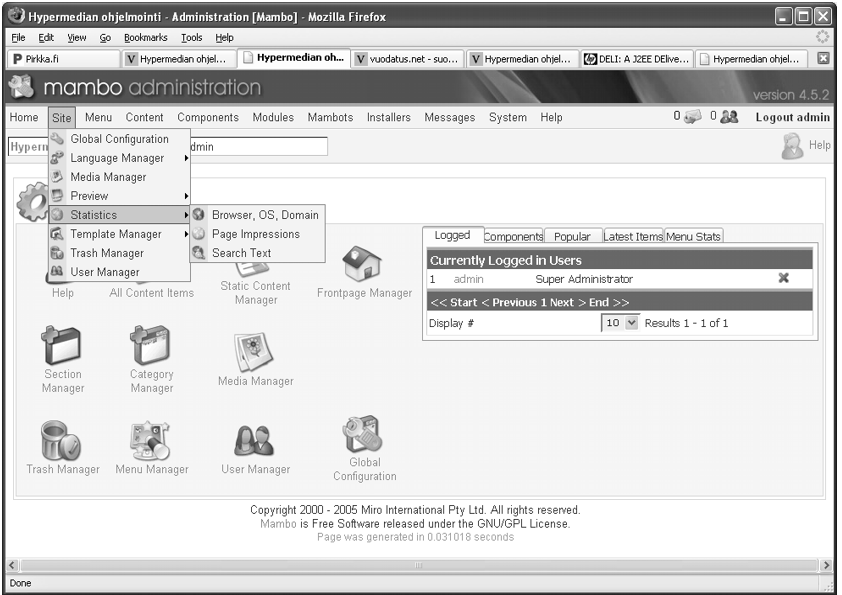Open the Statistics submenu item
The width and height of the screenshot is (842, 595).
pos(119,215)
